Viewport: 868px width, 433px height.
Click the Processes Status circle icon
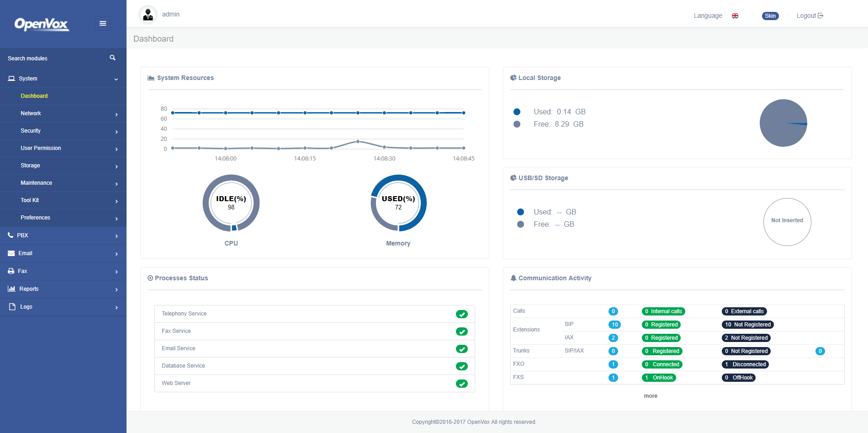(150, 278)
